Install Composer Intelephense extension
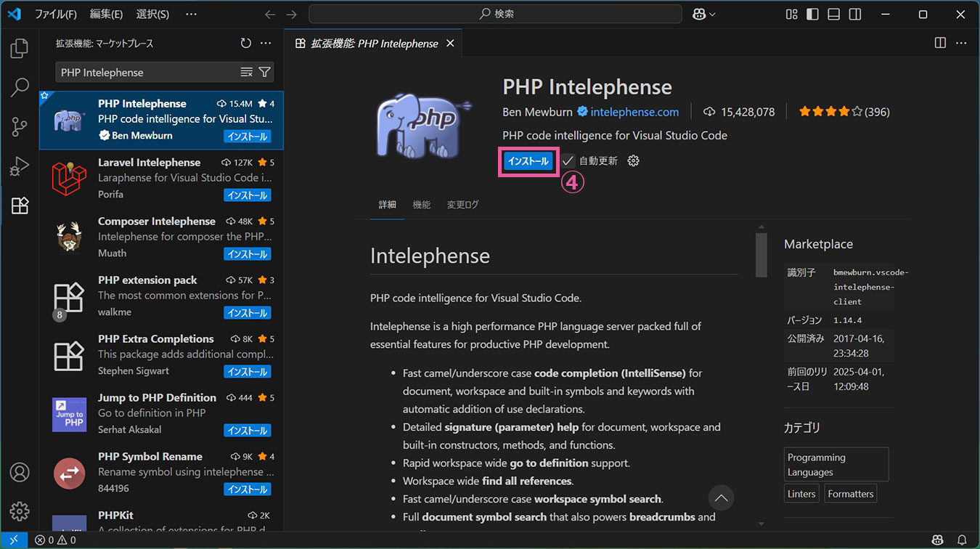The image size is (980, 549). pyautogui.click(x=247, y=254)
